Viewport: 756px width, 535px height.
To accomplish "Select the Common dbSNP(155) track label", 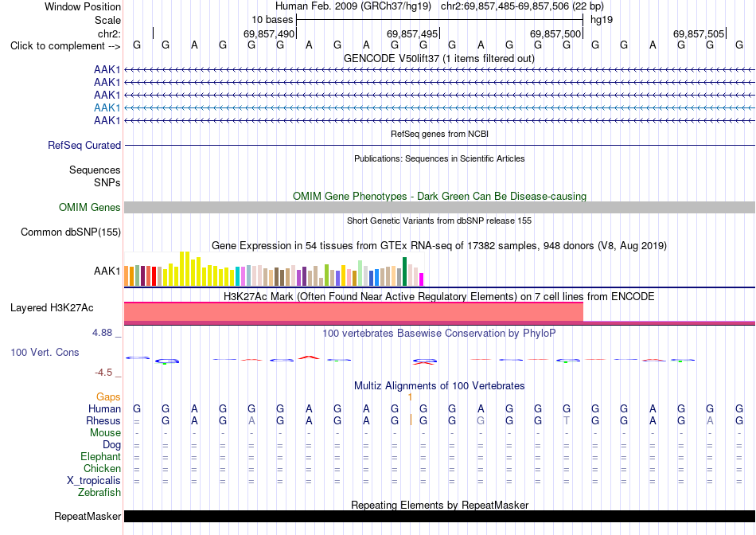I will tap(71, 232).
